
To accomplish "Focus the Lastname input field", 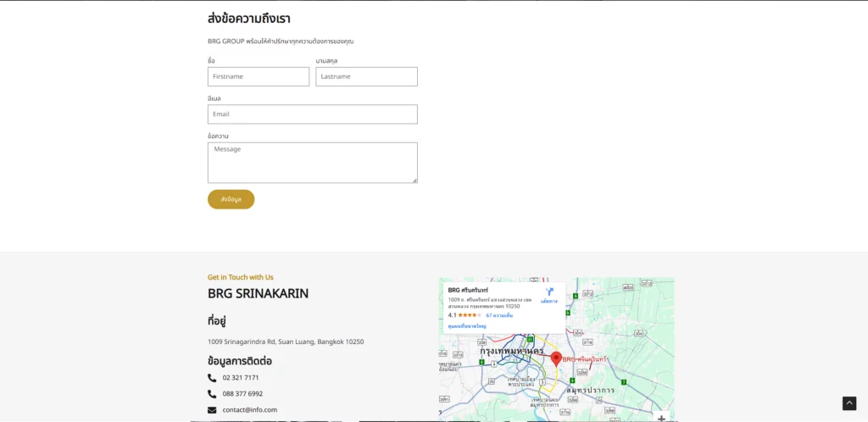I will pyautogui.click(x=366, y=77).
